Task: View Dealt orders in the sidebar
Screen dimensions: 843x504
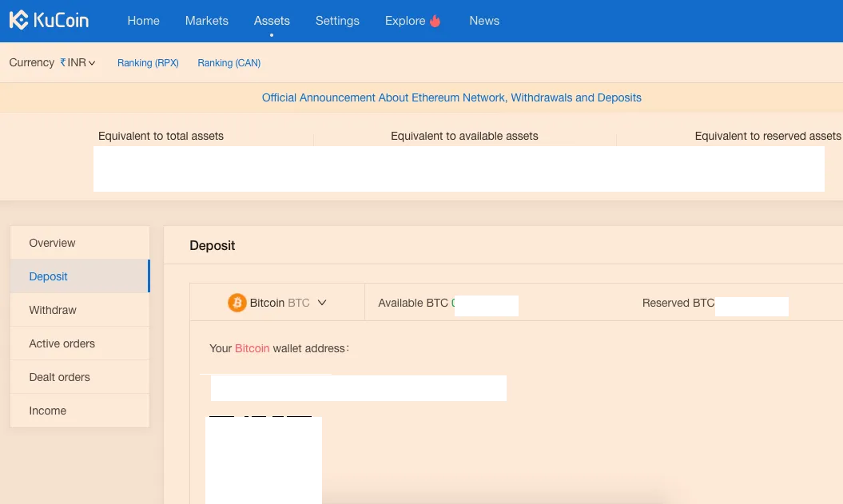Action: (x=80, y=377)
